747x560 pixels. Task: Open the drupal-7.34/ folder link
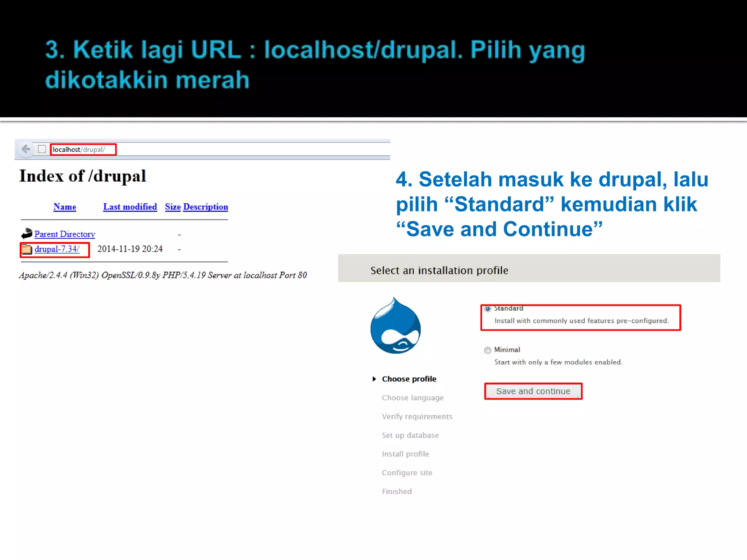tap(57, 249)
